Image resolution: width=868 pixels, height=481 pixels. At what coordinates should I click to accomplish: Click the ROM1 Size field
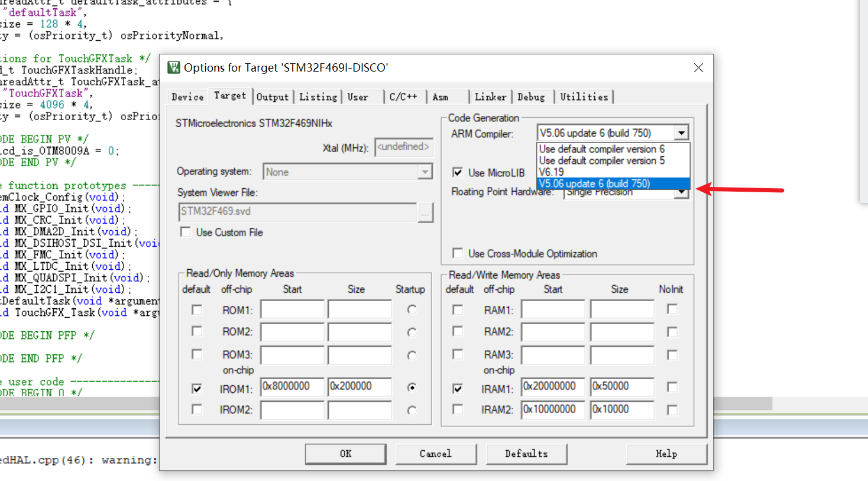(360, 309)
